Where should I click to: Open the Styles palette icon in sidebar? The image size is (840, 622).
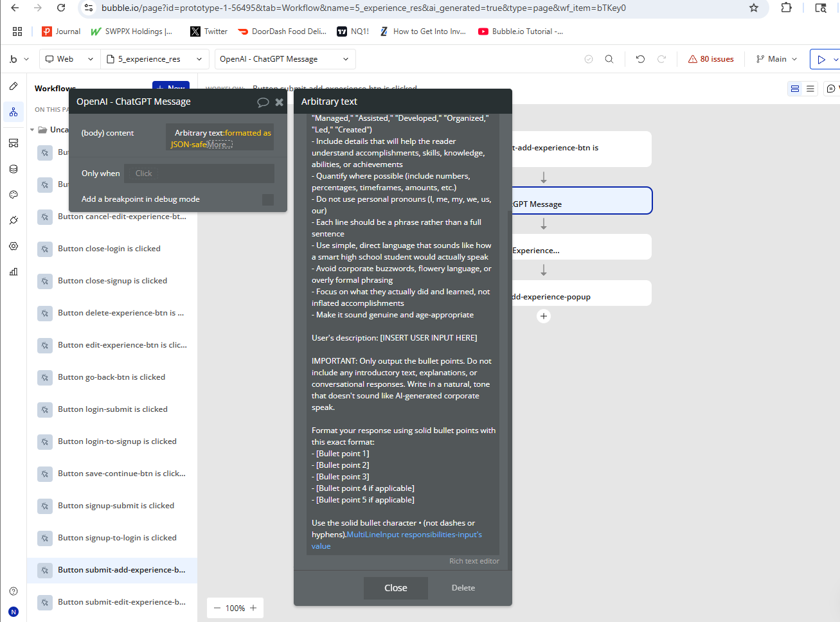click(13, 195)
